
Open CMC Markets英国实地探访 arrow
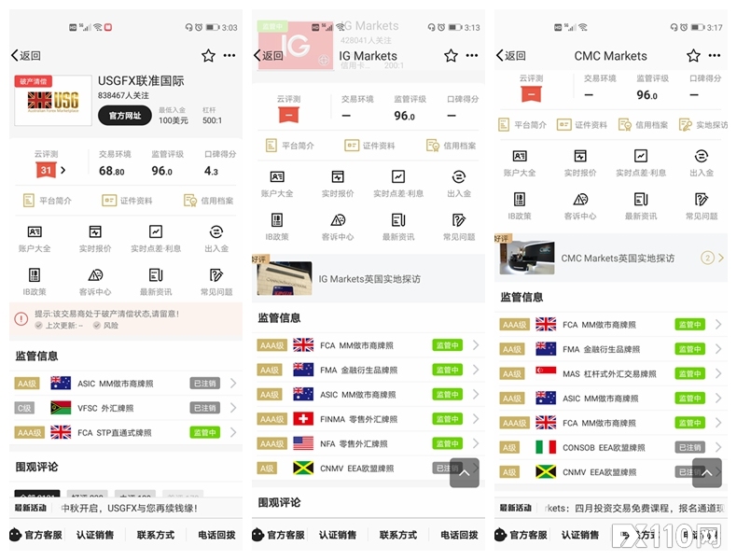721,258
